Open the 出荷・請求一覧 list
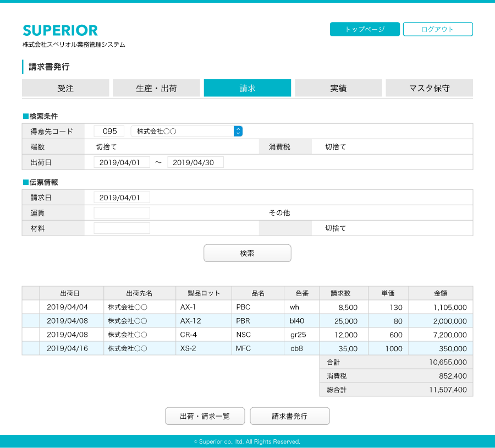Screen dimensions: 495x448 click(205, 416)
